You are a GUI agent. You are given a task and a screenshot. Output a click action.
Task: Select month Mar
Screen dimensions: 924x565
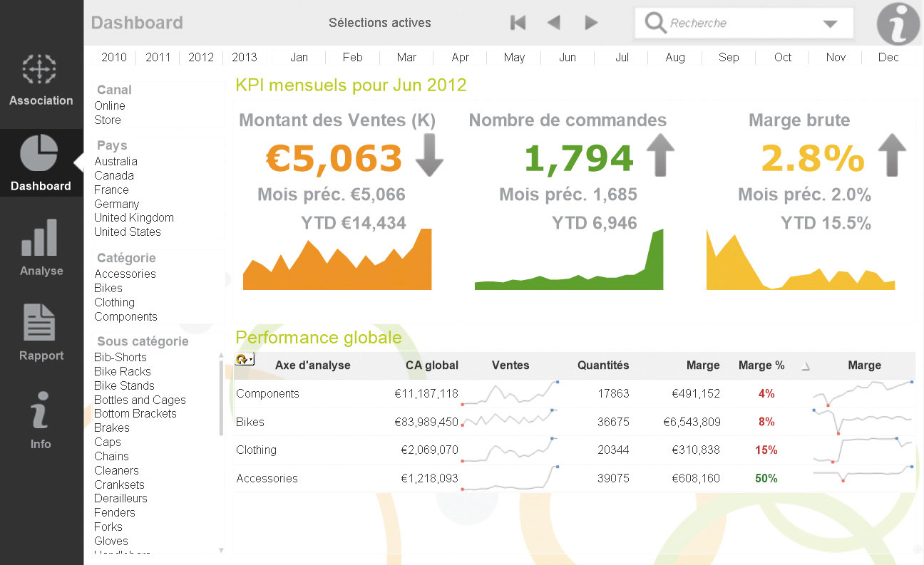tap(406, 57)
